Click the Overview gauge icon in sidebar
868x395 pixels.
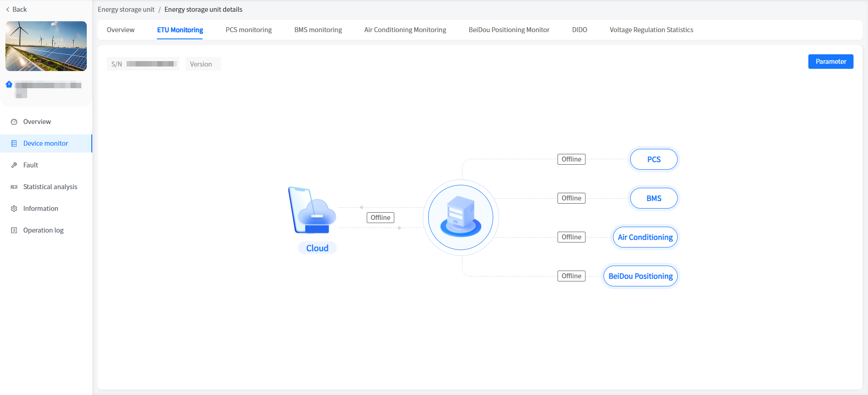pos(14,122)
